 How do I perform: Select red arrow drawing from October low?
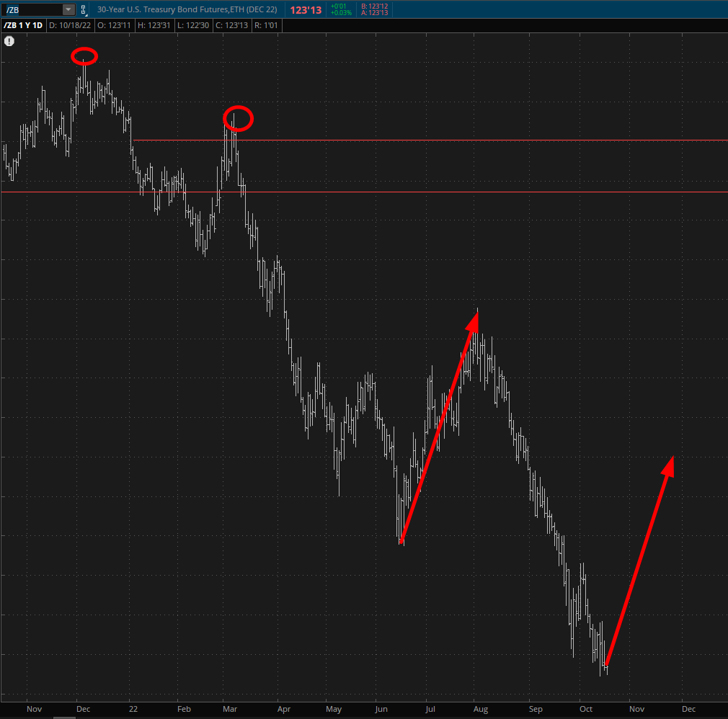pyautogui.click(x=639, y=561)
